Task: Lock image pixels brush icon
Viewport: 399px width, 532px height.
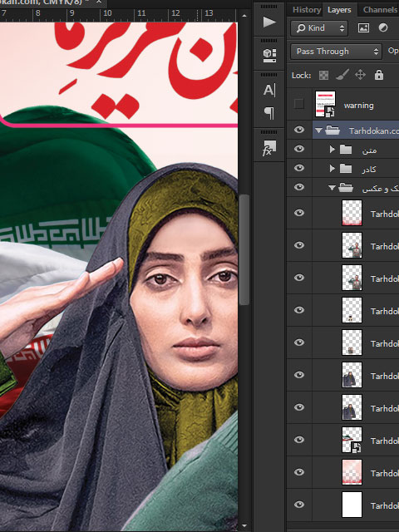Action: (342, 75)
